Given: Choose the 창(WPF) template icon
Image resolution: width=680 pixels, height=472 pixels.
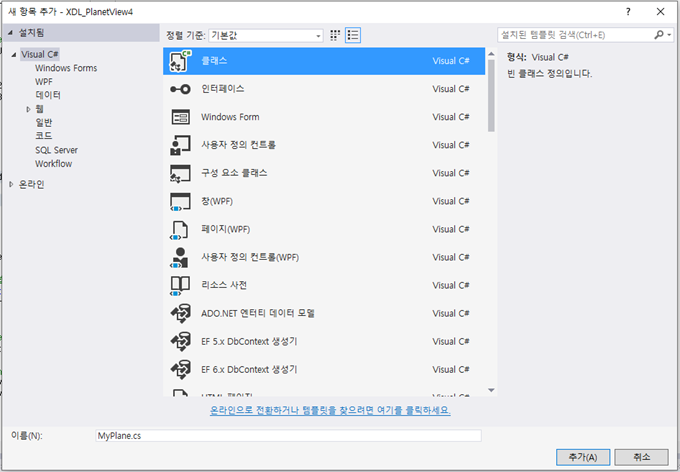Looking at the screenshot, I should point(180,201).
